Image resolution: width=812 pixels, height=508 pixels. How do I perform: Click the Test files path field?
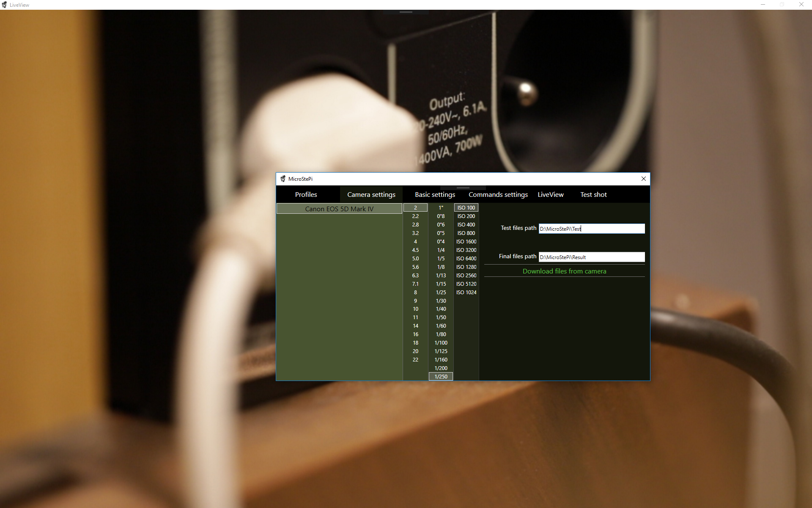pyautogui.click(x=591, y=229)
